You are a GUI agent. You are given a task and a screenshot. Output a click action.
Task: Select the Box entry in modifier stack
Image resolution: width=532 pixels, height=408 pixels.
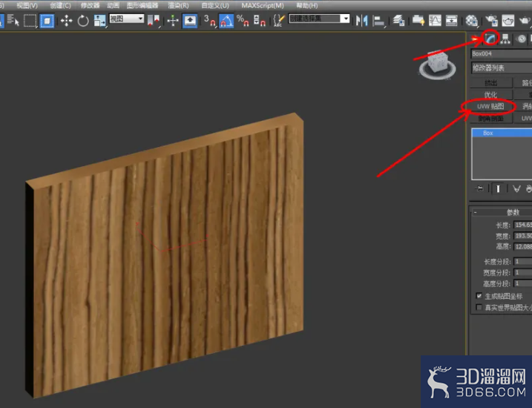pos(502,133)
